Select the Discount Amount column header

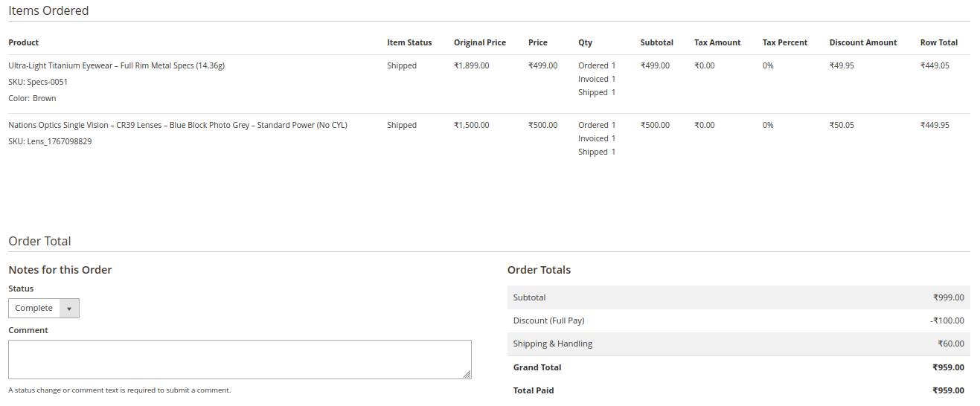point(863,42)
